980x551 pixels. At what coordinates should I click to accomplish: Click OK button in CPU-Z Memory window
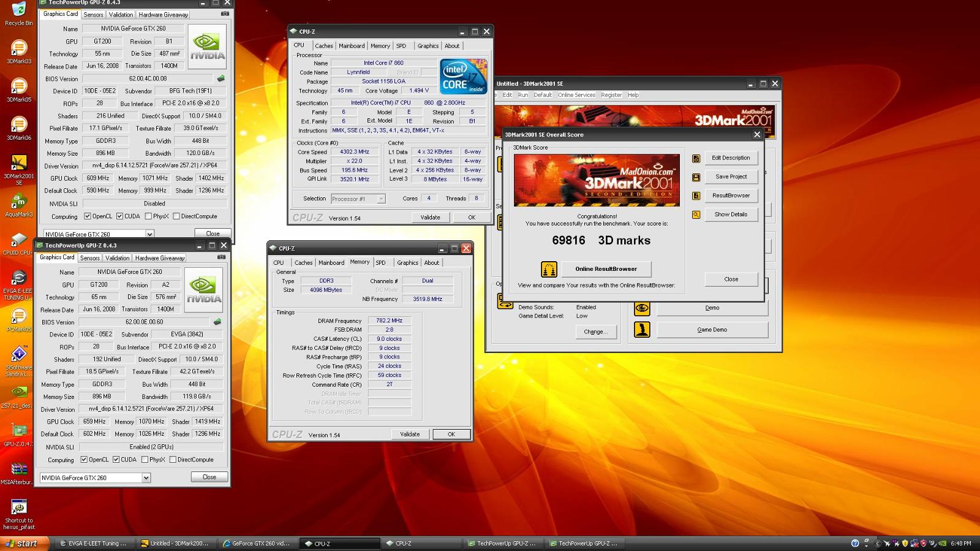[x=451, y=434]
